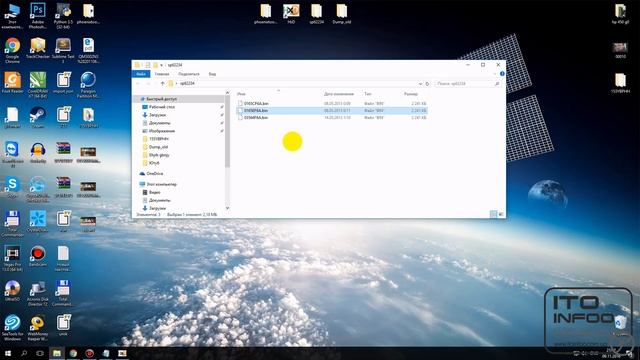Click the Windows Start button

pyautogui.click(x=7, y=353)
